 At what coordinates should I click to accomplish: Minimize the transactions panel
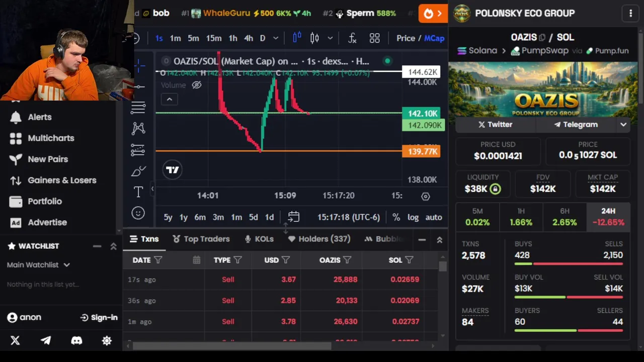[422, 240]
